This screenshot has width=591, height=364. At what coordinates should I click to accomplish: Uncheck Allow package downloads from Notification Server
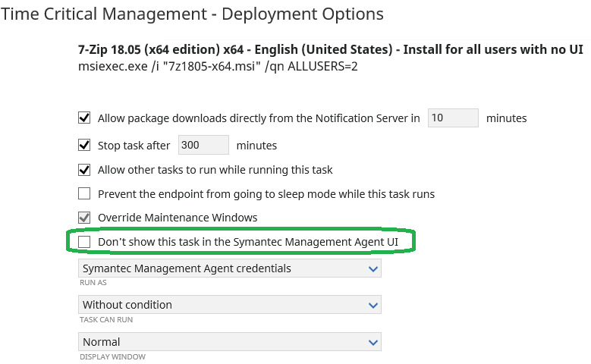tap(84, 118)
